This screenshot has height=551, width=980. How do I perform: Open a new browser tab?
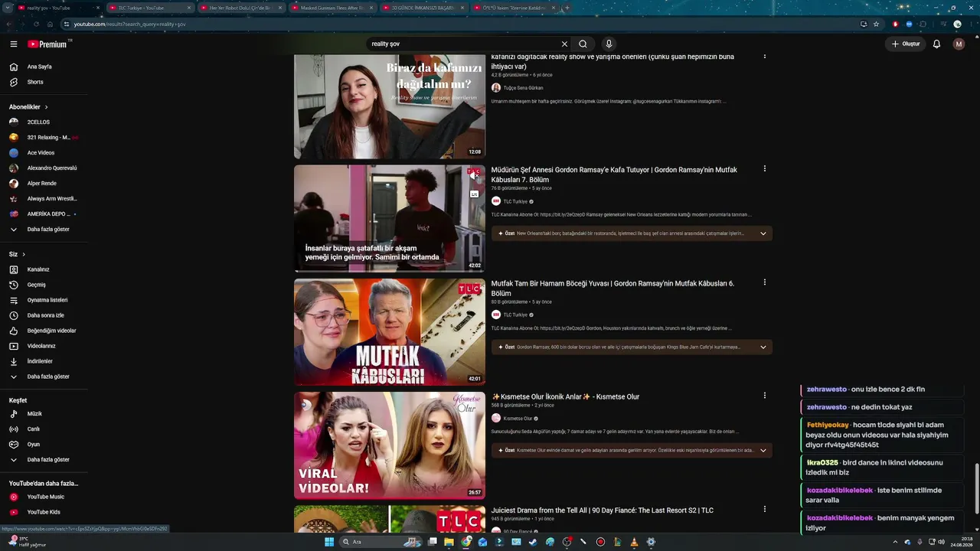[x=567, y=8]
